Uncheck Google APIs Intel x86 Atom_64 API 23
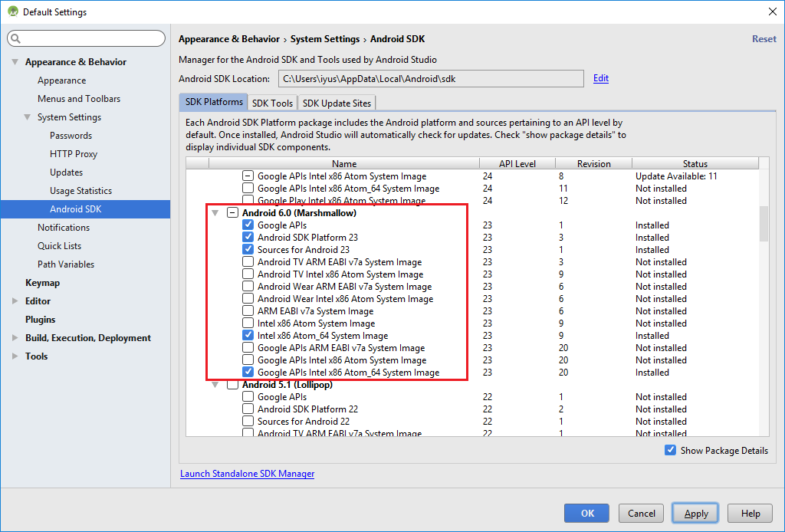785x532 pixels. 248,373
